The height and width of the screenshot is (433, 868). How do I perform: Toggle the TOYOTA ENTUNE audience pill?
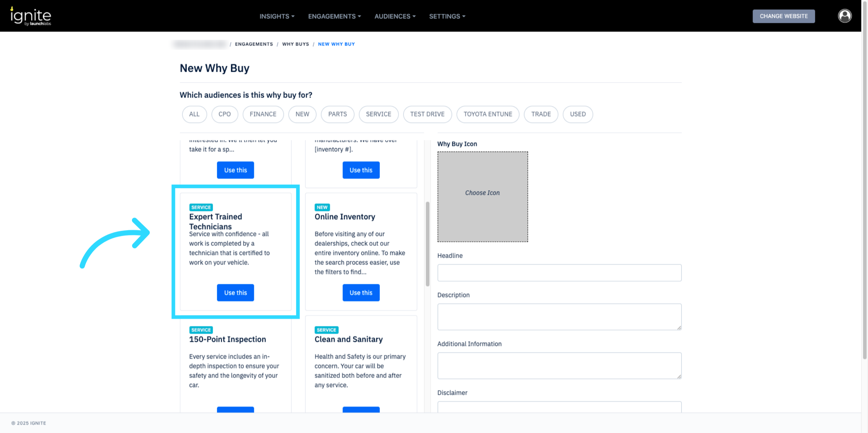(x=488, y=114)
